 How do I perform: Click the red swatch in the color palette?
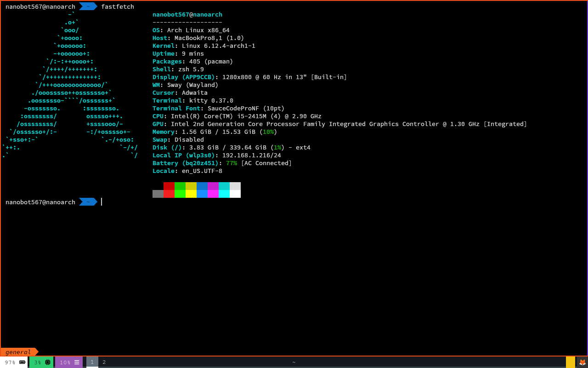tap(169, 190)
